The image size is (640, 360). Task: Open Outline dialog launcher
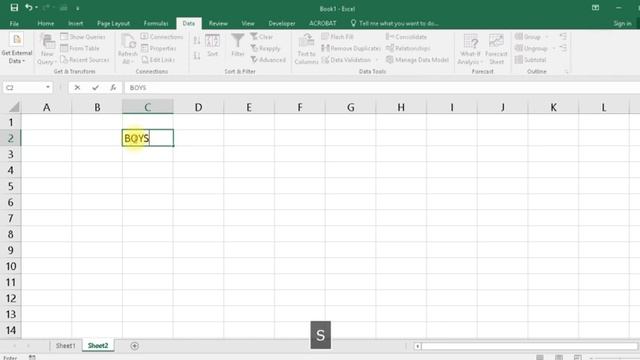566,71
